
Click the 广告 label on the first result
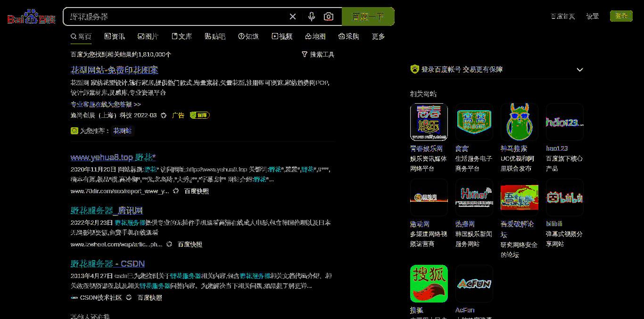coord(178,115)
